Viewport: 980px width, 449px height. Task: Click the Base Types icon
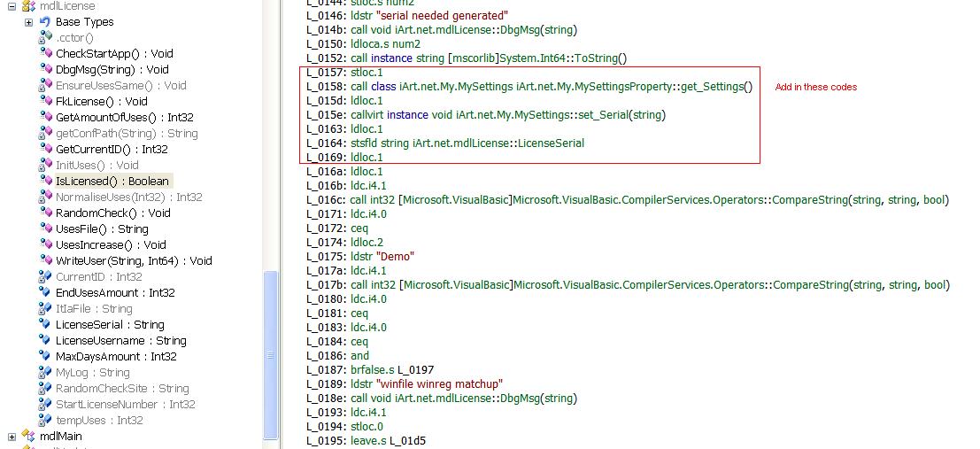click(45, 22)
